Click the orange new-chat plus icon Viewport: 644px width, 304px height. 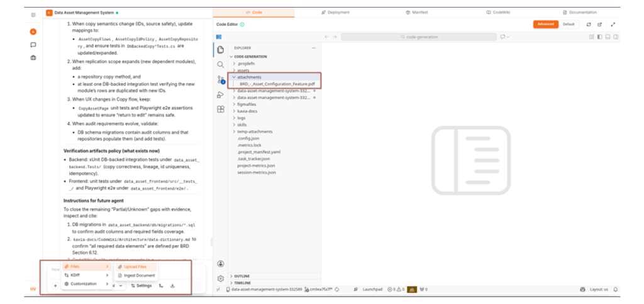(x=33, y=31)
